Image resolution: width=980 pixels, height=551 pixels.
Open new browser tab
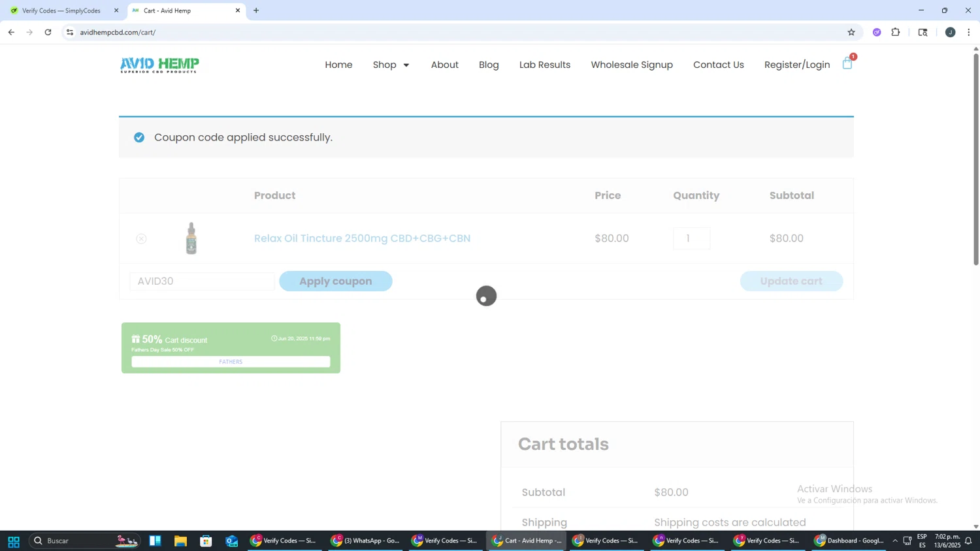tap(256, 10)
